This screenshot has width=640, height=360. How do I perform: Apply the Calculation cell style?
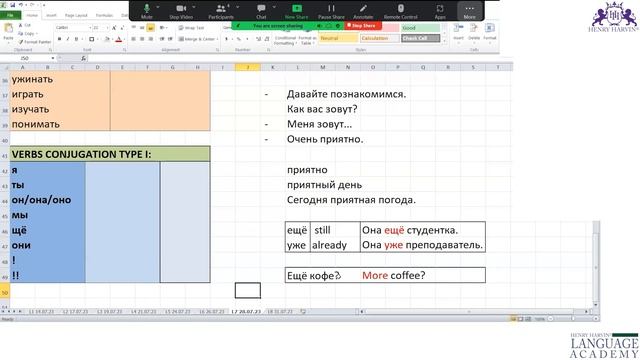click(x=380, y=38)
